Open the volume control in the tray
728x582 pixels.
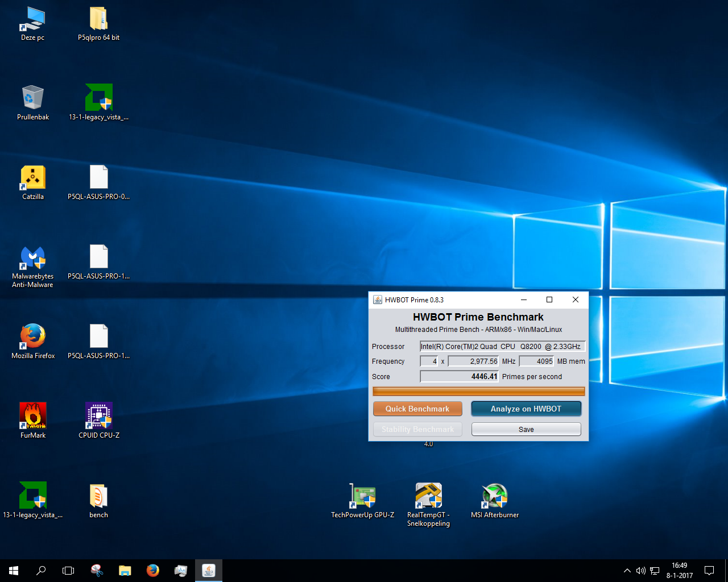[641, 571]
